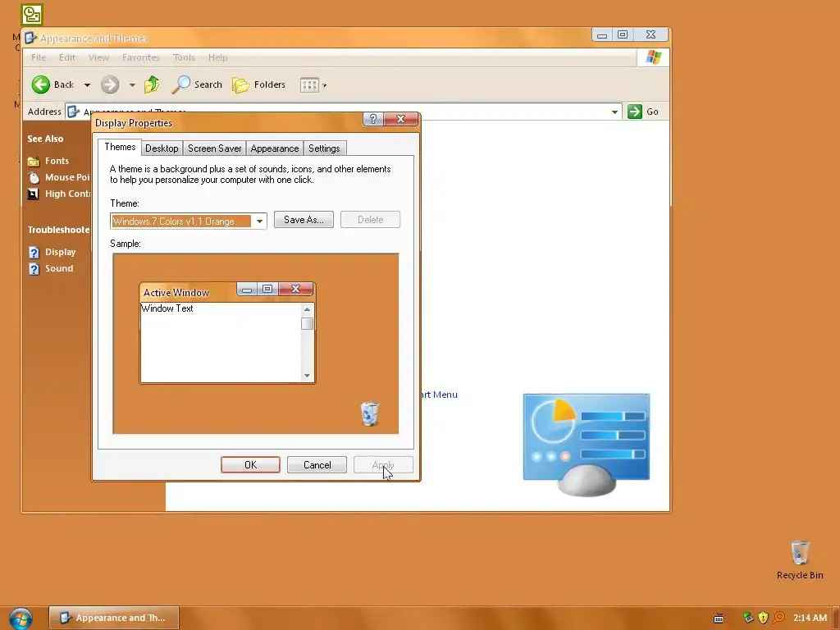
Task: Click the Fonts folder icon in See Also
Action: [33, 162]
